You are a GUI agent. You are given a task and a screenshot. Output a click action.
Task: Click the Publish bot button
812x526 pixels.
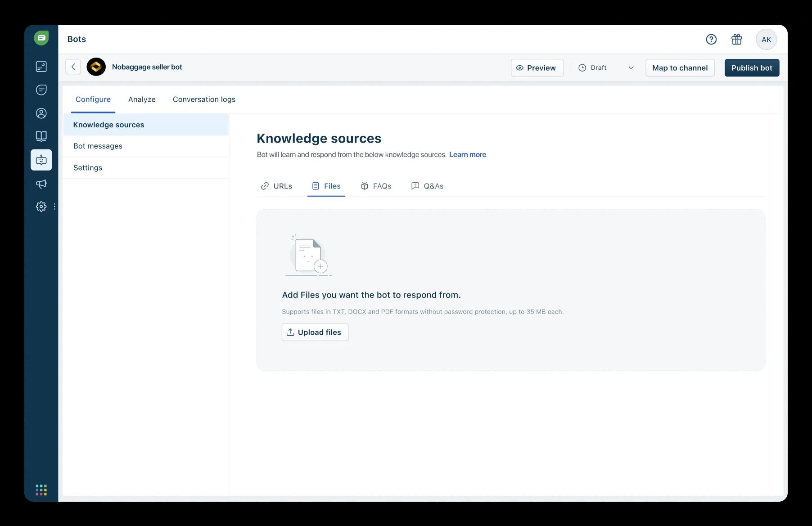click(x=752, y=68)
